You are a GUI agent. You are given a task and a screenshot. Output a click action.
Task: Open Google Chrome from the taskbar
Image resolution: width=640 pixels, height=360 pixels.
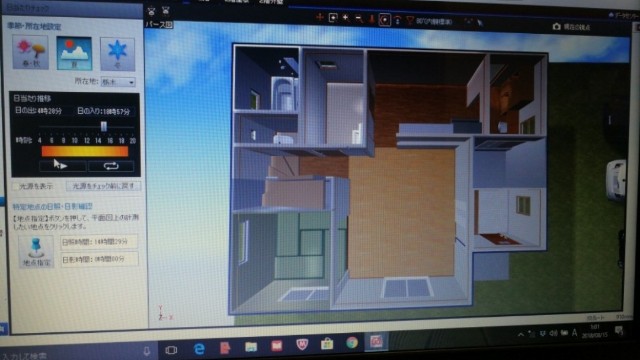[x=352, y=343]
